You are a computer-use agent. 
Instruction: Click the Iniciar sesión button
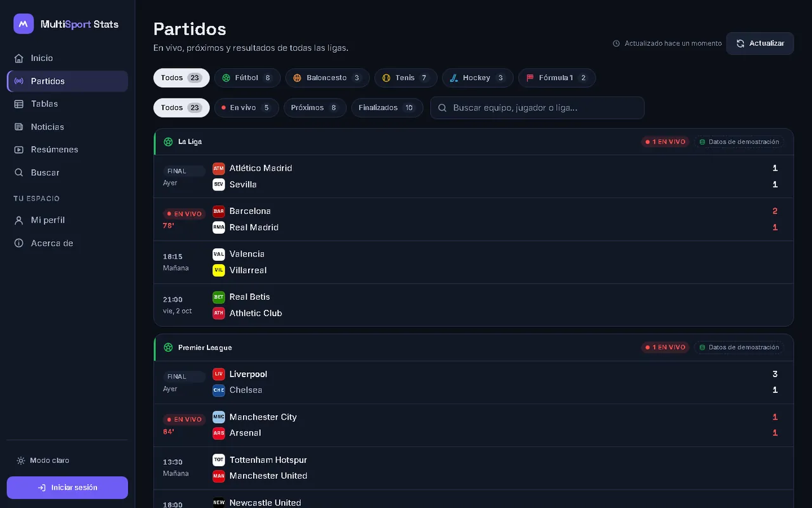click(x=67, y=488)
